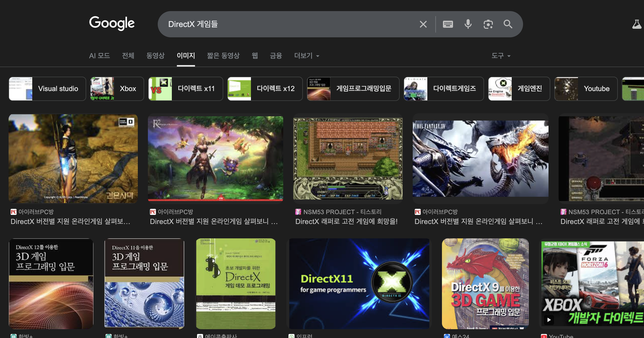Switch to the 금융 tab

coord(276,55)
